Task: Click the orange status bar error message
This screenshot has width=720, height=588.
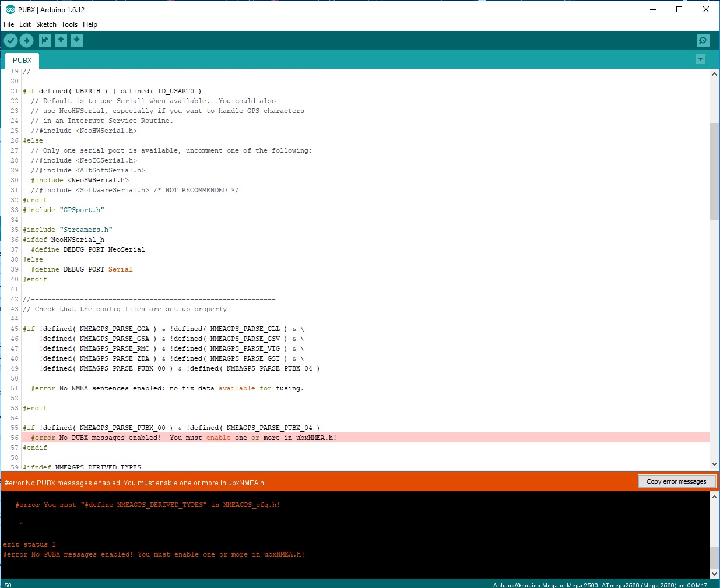Action: coord(135,483)
